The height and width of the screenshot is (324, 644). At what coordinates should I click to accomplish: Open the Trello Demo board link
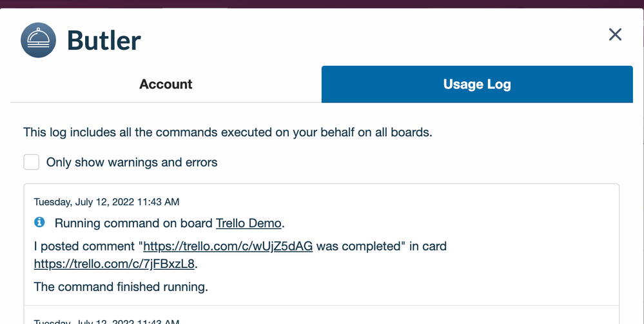coord(248,223)
